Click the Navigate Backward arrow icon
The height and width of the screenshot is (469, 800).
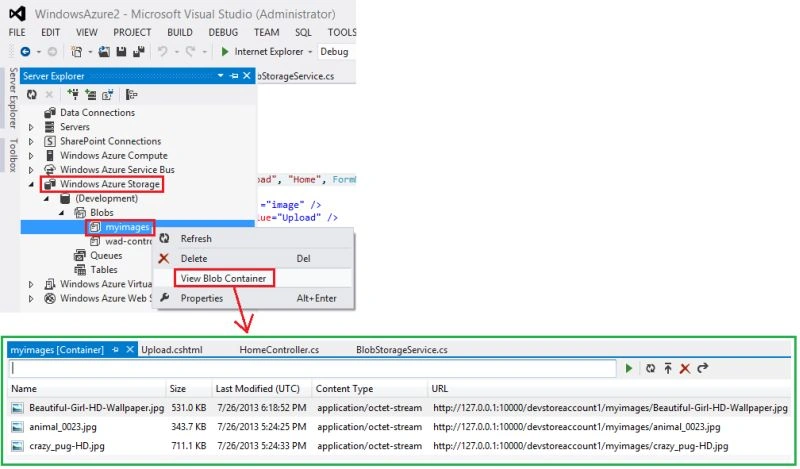25,52
